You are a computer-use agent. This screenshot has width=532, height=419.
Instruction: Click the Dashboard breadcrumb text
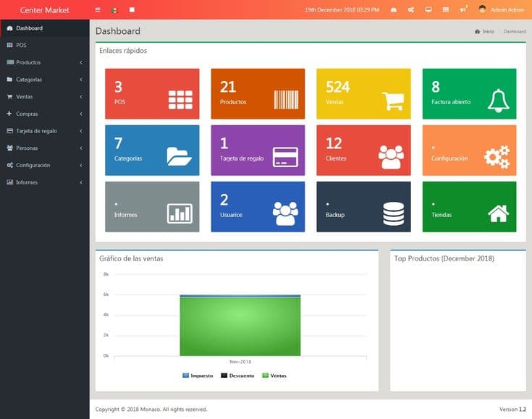tap(515, 31)
